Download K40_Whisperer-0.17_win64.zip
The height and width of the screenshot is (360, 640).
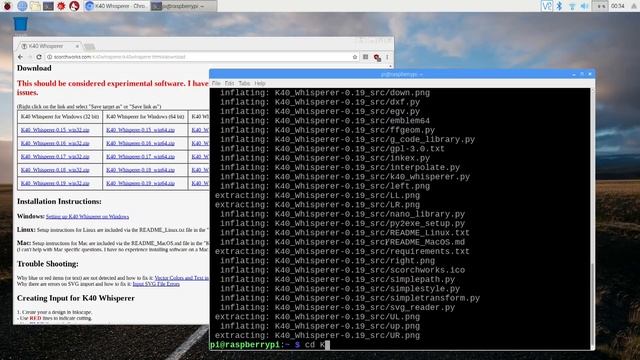tap(140, 156)
